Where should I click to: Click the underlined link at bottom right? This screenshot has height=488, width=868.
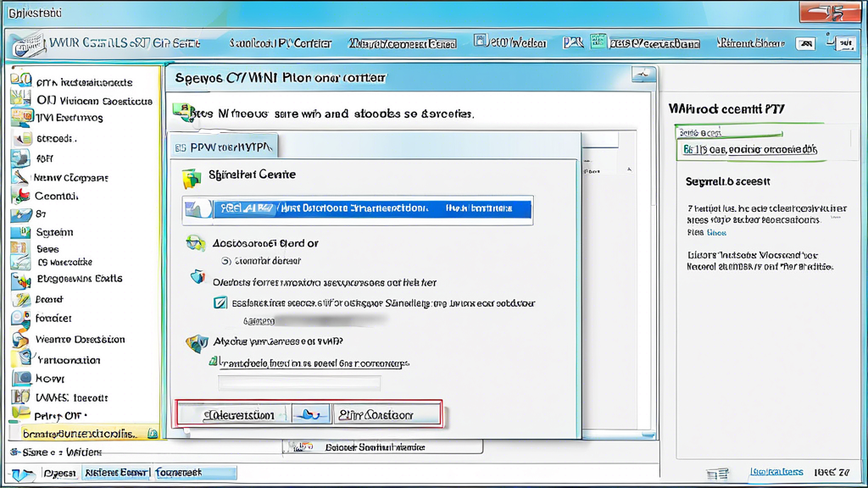coord(776,472)
